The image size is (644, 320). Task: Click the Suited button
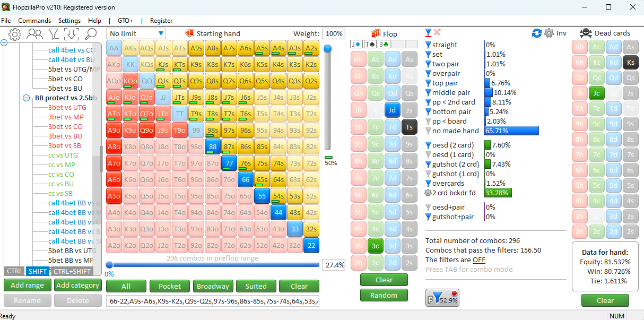click(x=256, y=286)
